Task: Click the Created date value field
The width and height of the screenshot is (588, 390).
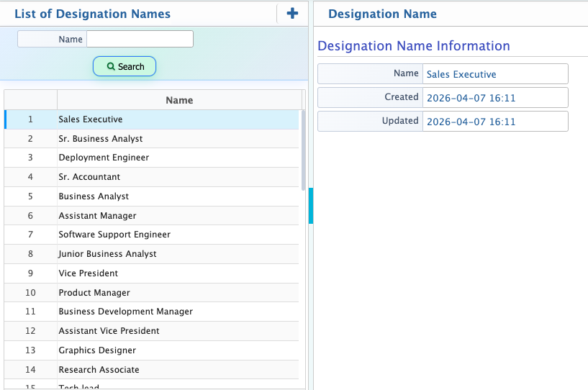Action: coord(495,98)
